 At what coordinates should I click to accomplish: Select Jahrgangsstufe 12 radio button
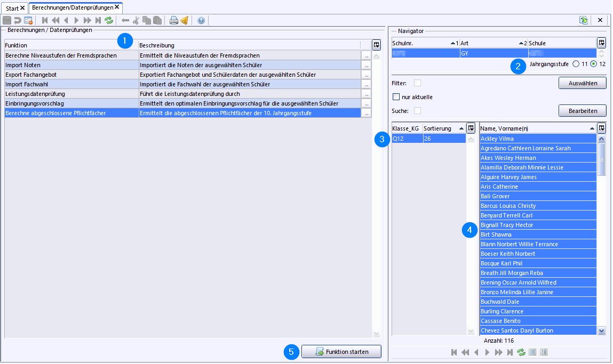pyautogui.click(x=593, y=63)
